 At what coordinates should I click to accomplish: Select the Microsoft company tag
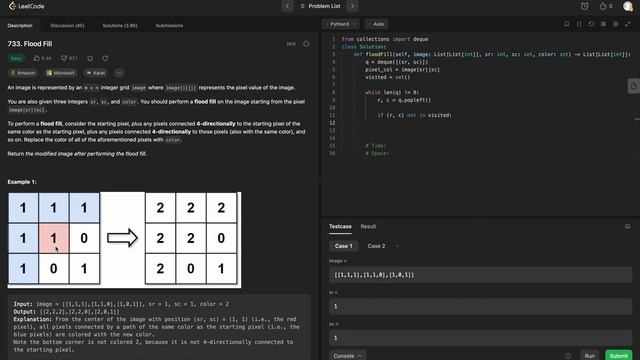click(60, 73)
